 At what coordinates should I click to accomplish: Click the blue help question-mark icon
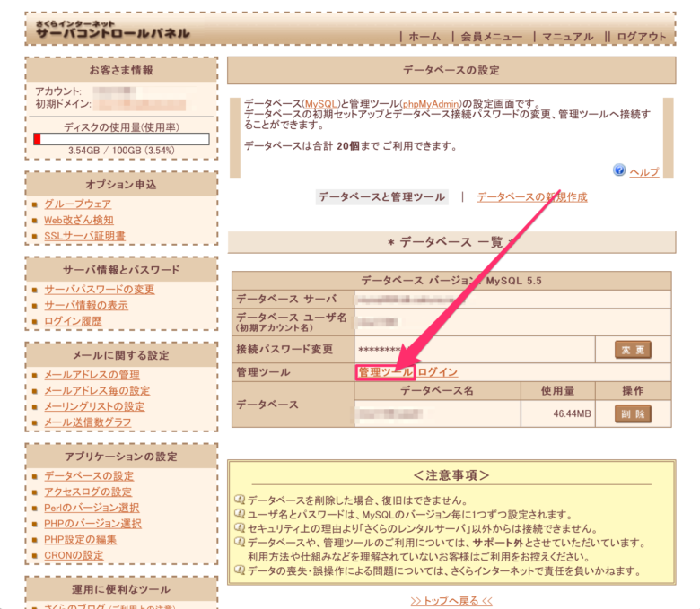618,170
